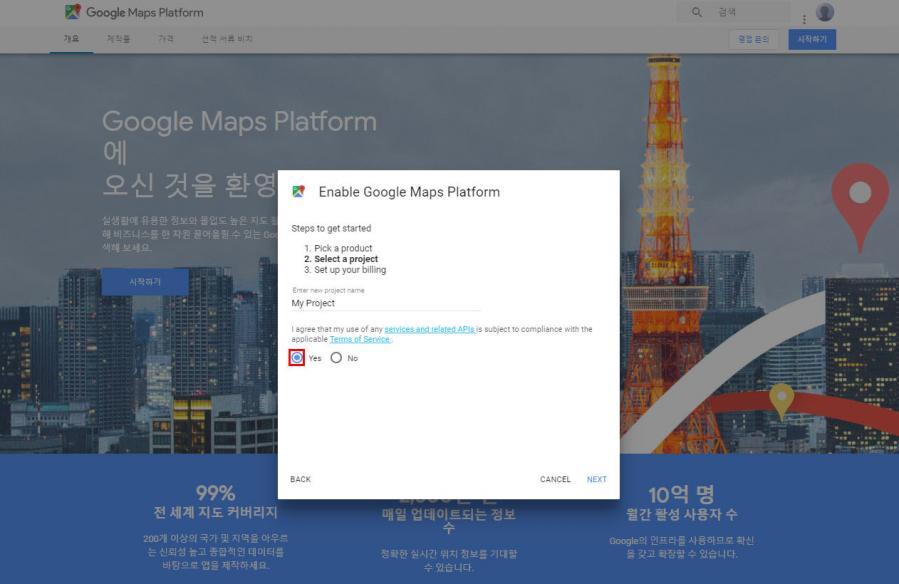
Task: Go BACK to the previous step
Action: (300, 480)
